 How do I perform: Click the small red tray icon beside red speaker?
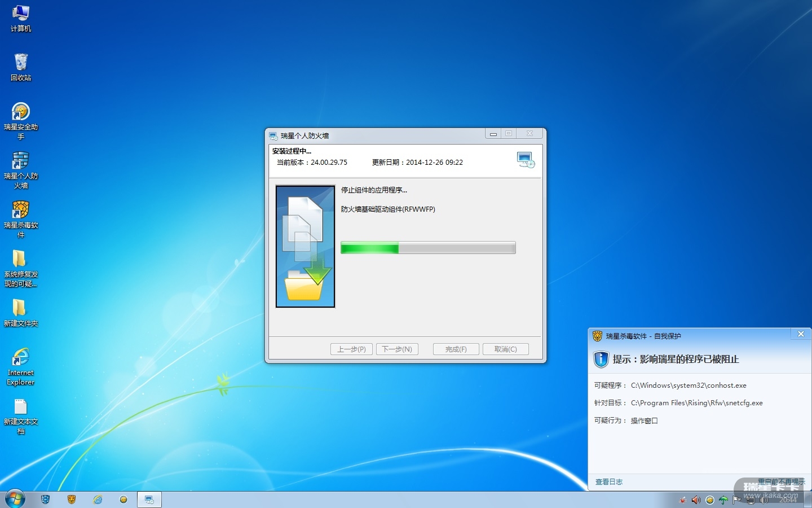[x=683, y=500]
